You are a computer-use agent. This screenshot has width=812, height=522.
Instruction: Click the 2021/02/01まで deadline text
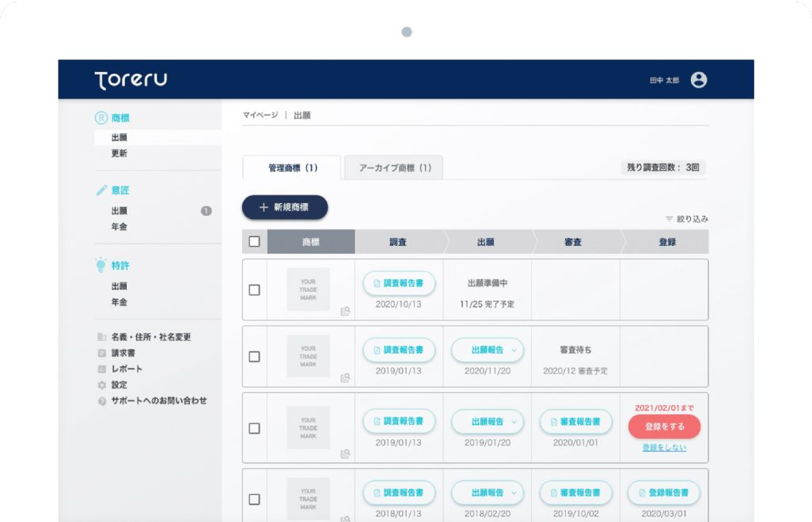pyautogui.click(x=665, y=407)
